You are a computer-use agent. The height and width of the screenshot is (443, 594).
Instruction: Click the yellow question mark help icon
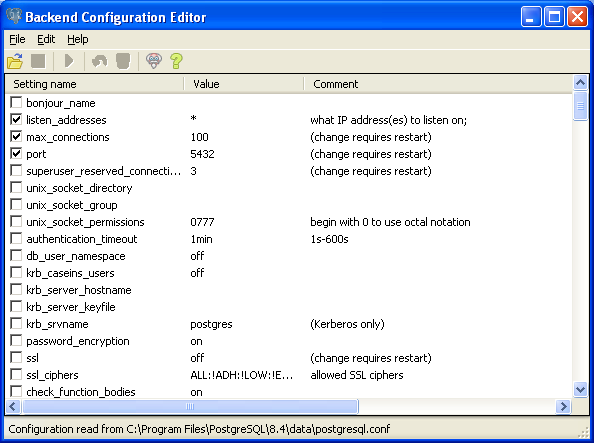tap(177, 61)
